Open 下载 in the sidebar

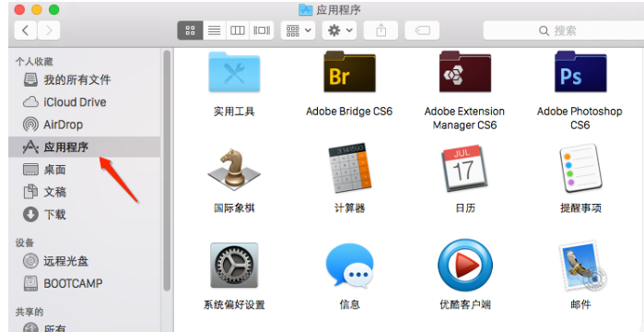click(84, 215)
